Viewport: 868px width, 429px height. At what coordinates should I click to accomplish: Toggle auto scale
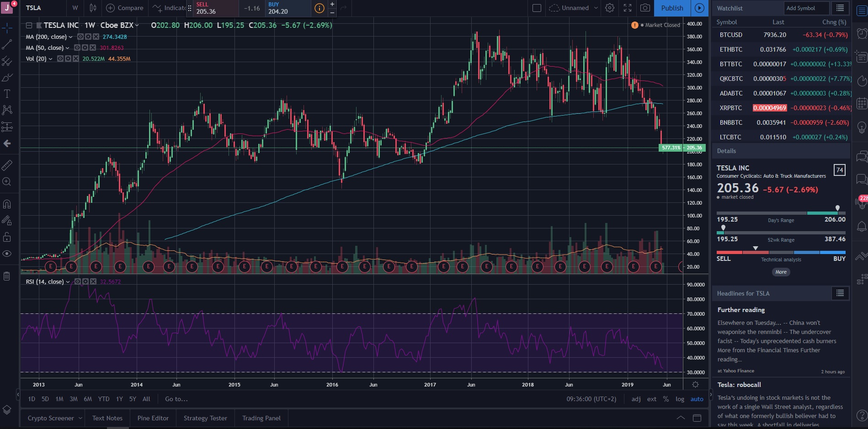point(697,399)
